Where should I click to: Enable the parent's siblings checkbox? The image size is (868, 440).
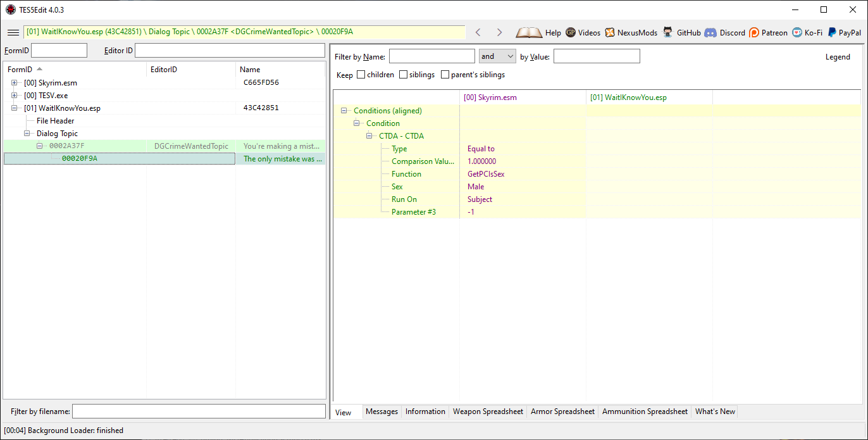pyautogui.click(x=445, y=75)
